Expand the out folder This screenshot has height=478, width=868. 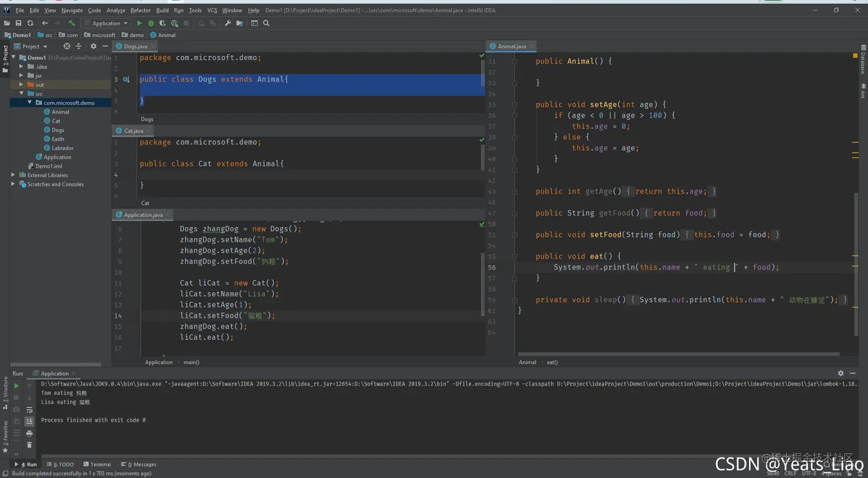pyautogui.click(x=21, y=84)
